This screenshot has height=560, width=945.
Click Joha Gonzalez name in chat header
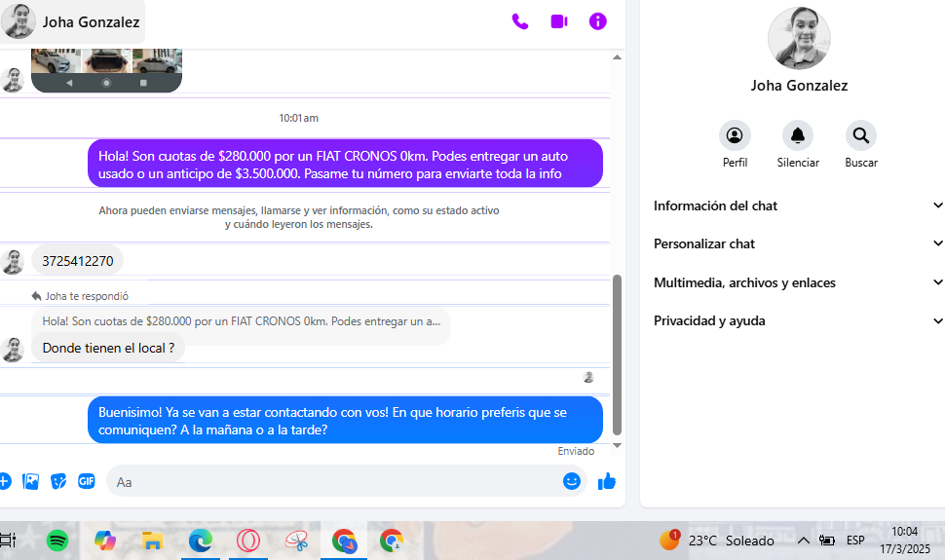point(91,21)
